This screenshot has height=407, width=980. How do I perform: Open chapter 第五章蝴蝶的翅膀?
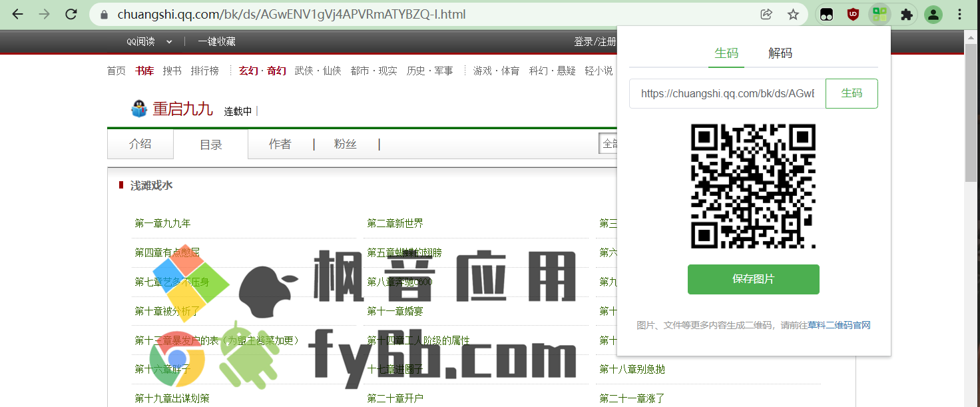(404, 252)
